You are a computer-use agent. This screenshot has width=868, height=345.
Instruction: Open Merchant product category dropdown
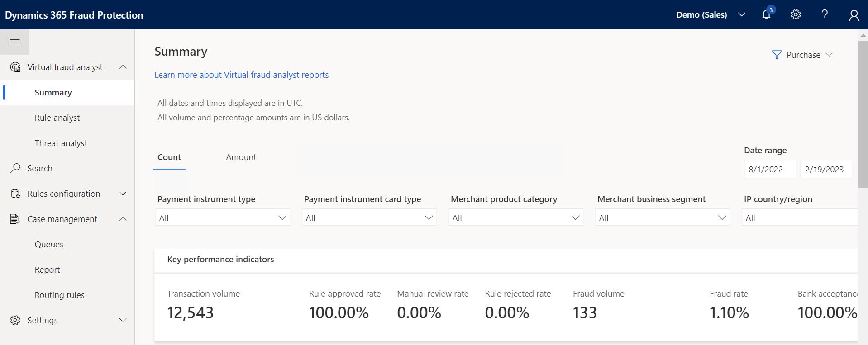click(x=516, y=217)
